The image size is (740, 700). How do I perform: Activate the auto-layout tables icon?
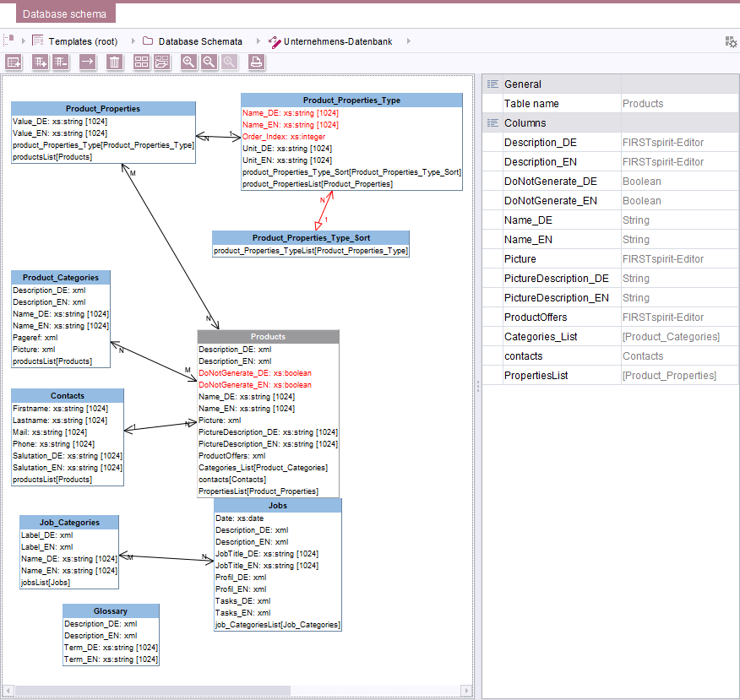(x=141, y=62)
